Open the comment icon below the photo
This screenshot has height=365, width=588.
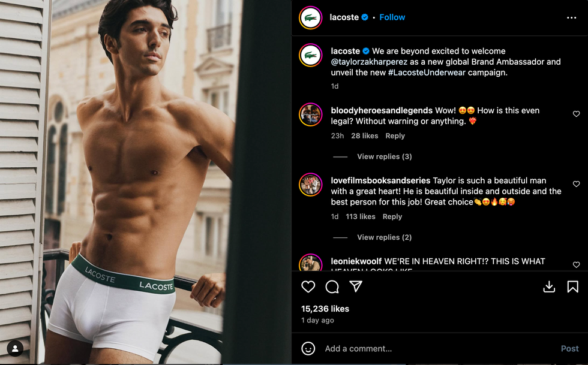pyautogui.click(x=332, y=287)
